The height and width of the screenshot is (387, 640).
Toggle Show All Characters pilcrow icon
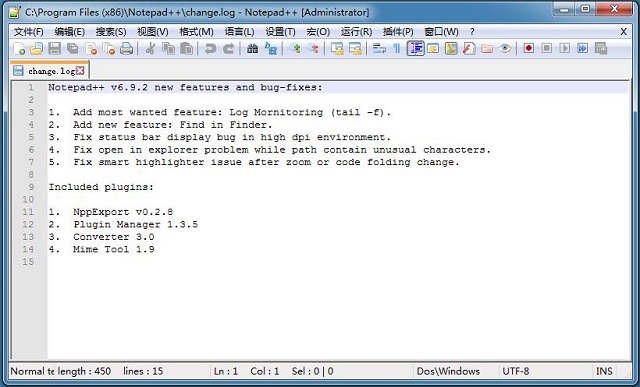[397, 49]
